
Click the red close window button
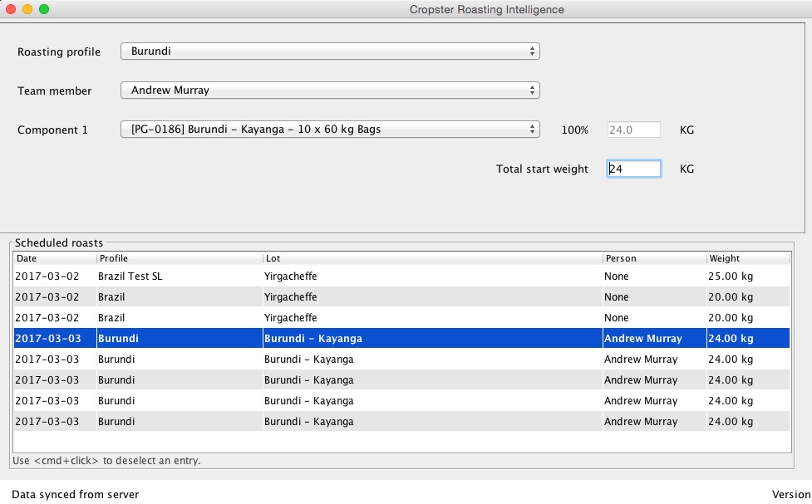pyautogui.click(x=11, y=9)
